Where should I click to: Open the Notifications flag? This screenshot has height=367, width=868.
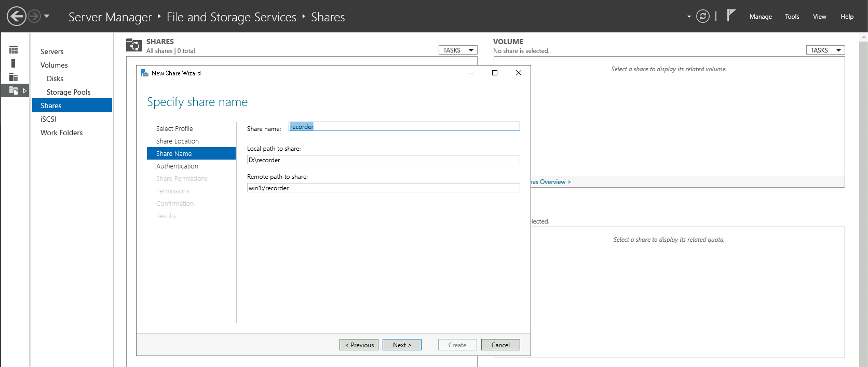(x=731, y=16)
